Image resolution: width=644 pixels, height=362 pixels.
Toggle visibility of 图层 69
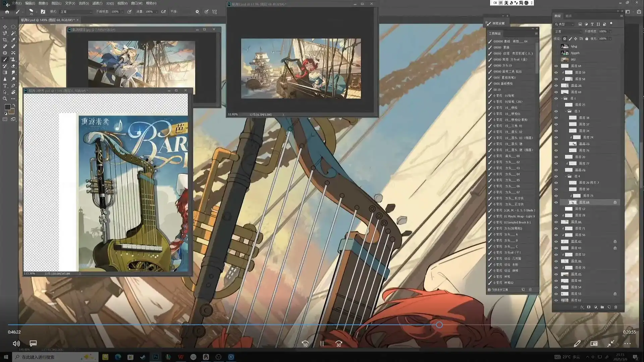tap(556, 92)
